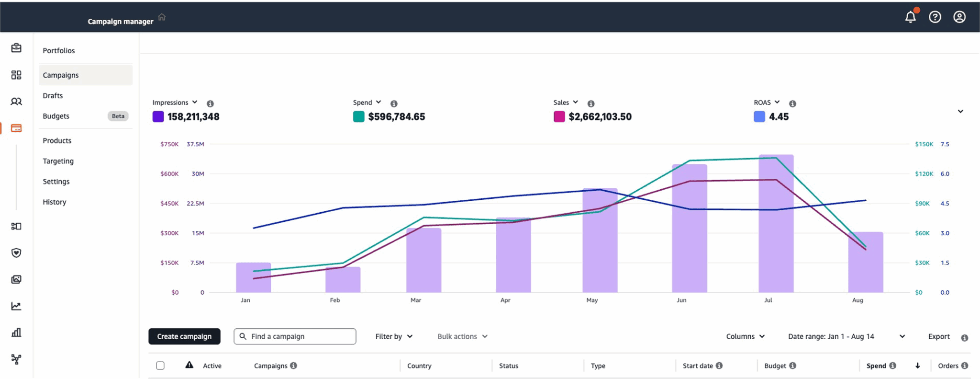Expand the Filter by dropdown
980x379 pixels.
tap(393, 336)
